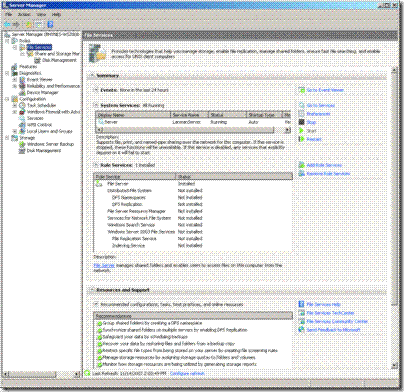Click the black Stop service icon
Viewport: 404px width, 392px height.
tap(302, 122)
